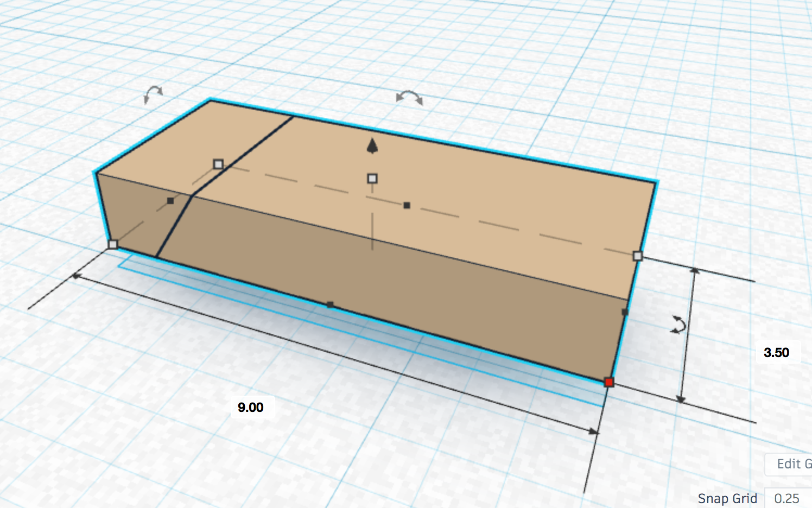This screenshot has width=812, height=508.
Task: Open the Snap Grid dropdown showing 0.25
Action: 786,498
